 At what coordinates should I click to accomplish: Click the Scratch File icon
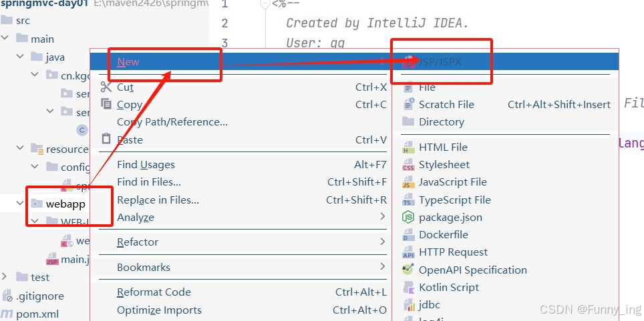point(409,104)
